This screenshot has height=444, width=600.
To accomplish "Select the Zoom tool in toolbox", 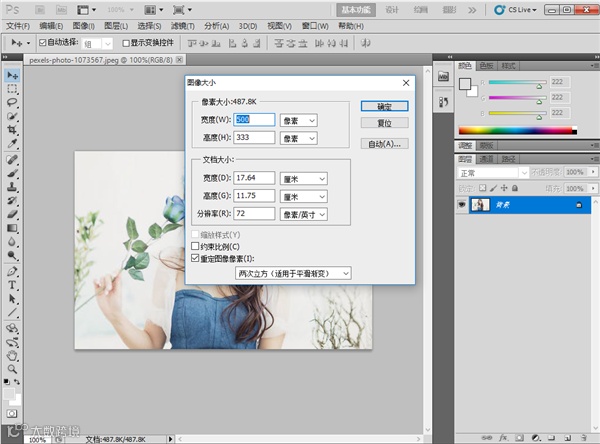I will 12,369.
